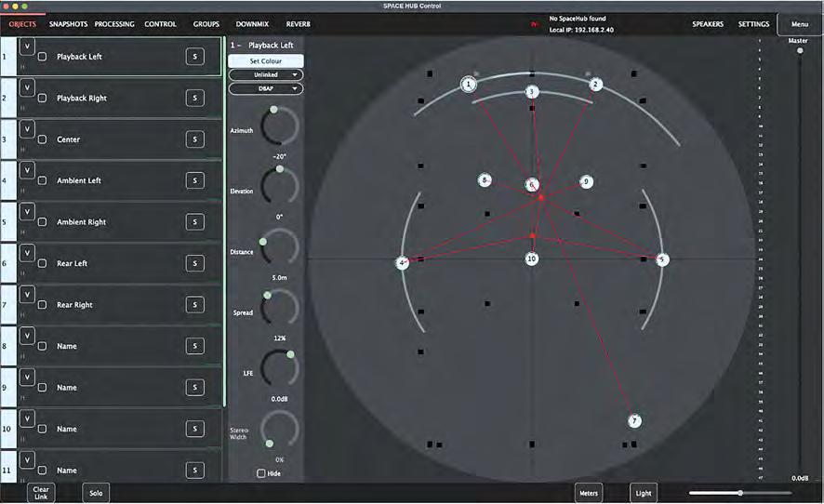Select object marker 5 on the right arc
The image size is (824, 504).
click(662, 259)
